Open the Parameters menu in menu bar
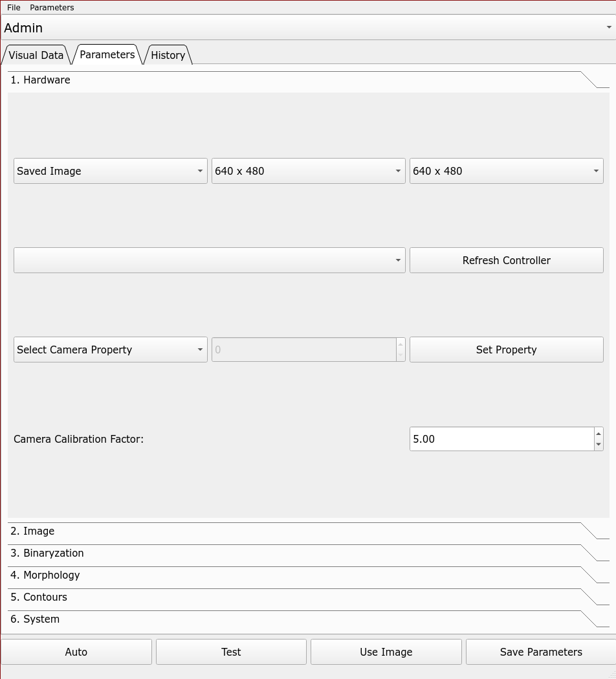The width and height of the screenshot is (616, 679). point(52,7)
